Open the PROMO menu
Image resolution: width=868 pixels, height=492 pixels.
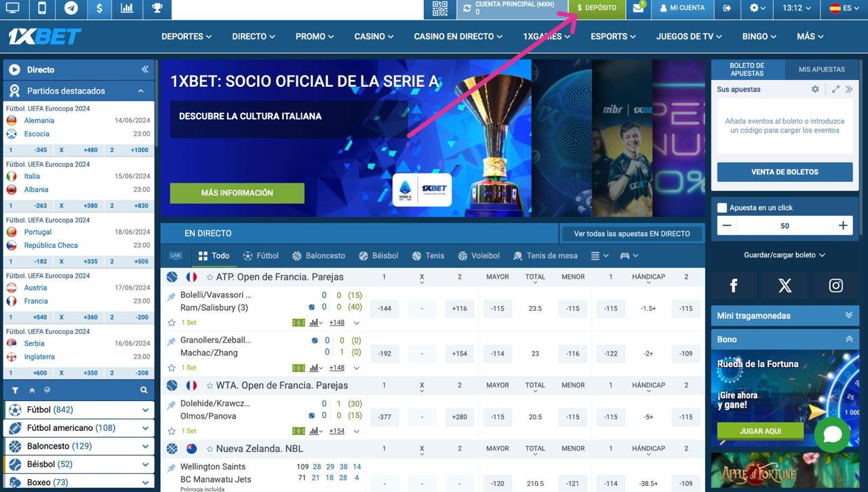pyautogui.click(x=315, y=37)
